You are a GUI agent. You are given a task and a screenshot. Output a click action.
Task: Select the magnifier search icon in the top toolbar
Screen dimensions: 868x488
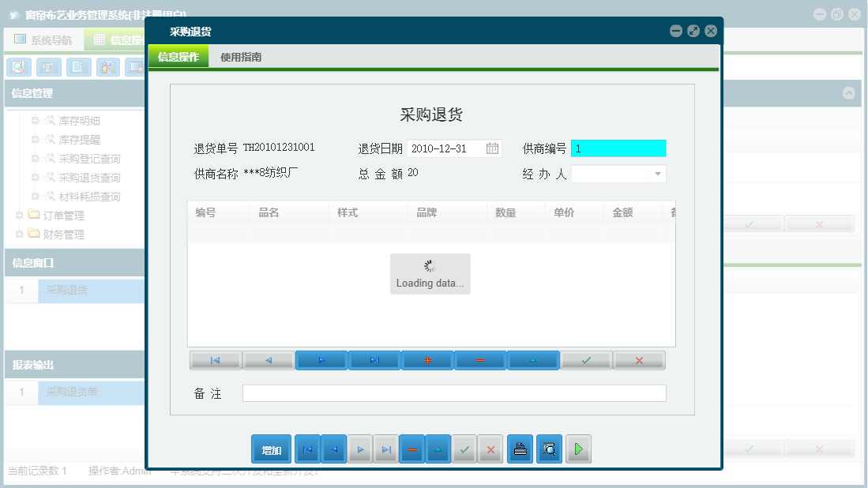pyautogui.click(x=17, y=67)
